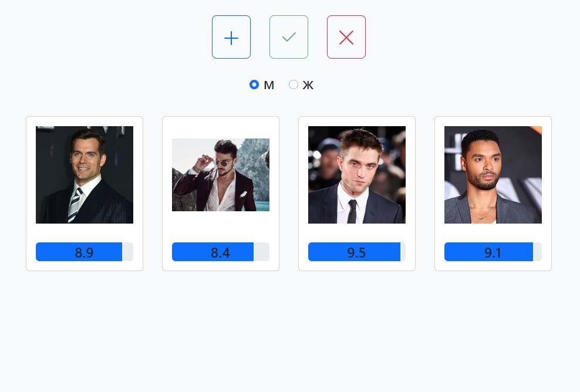Screen dimensions: 580x392
Task: Open photo of man wearing sunglasses
Action: [221, 175]
